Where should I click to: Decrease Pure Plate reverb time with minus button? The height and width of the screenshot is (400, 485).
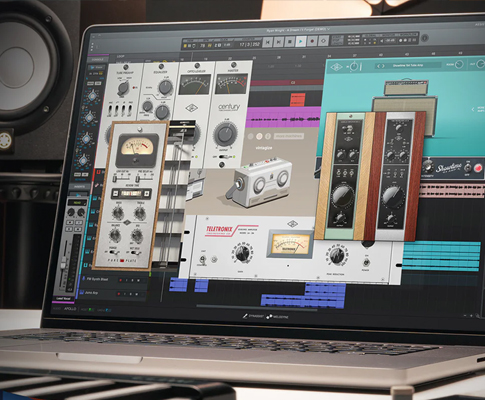(x=116, y=193)
